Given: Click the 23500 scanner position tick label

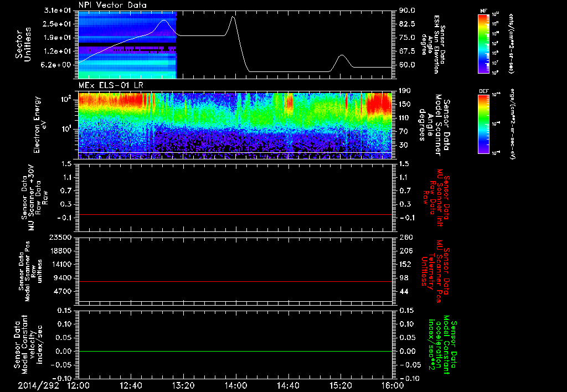Looking at the screenshot, I should (61, 237).
